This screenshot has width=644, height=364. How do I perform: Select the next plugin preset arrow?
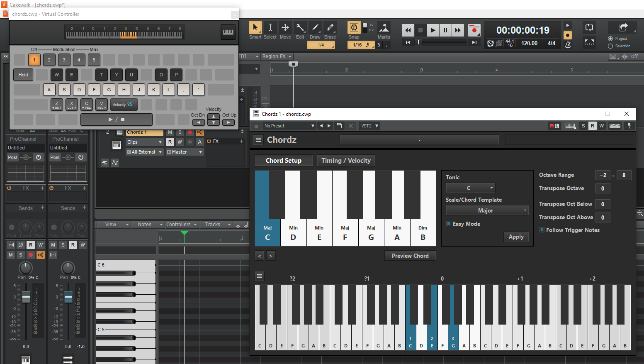click(329, 126)
